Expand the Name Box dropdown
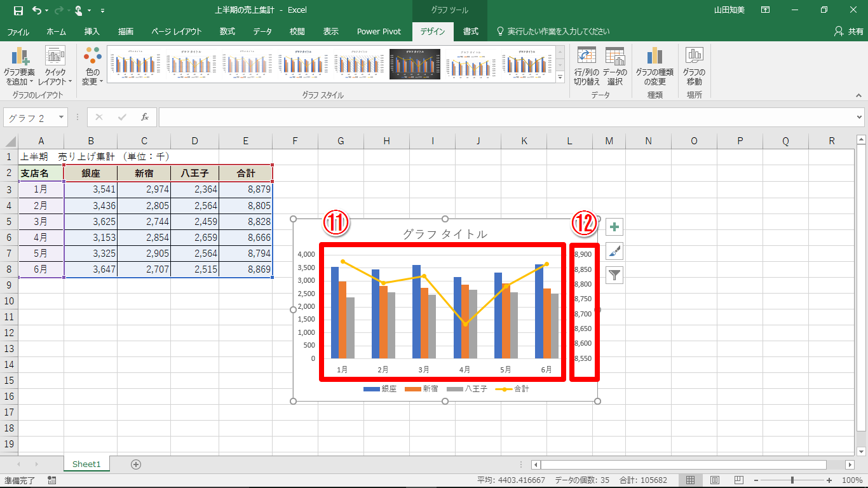The image size is (868, 488). click(x=61, y=118)
